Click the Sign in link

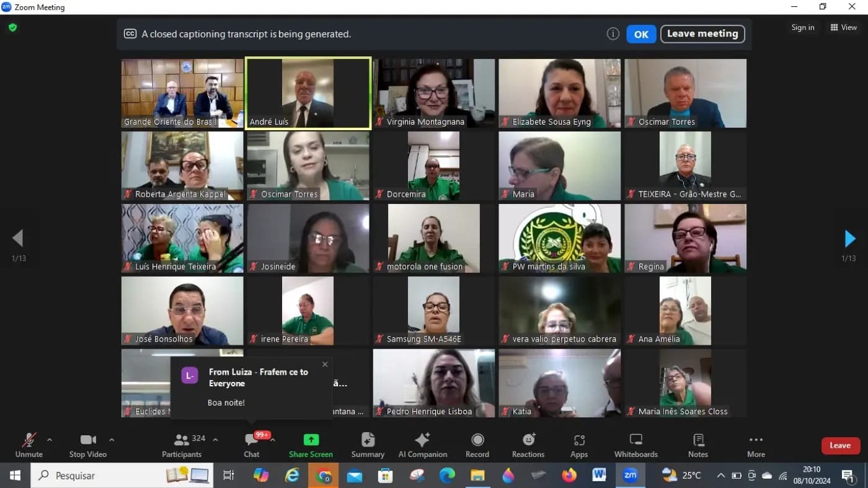(x=803, y=27)
